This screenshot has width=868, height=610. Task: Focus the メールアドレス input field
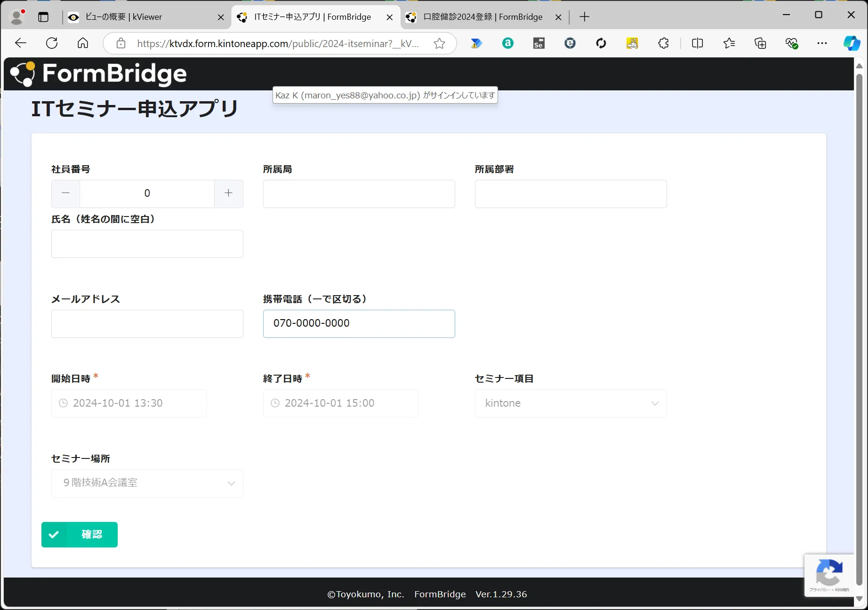147,324
